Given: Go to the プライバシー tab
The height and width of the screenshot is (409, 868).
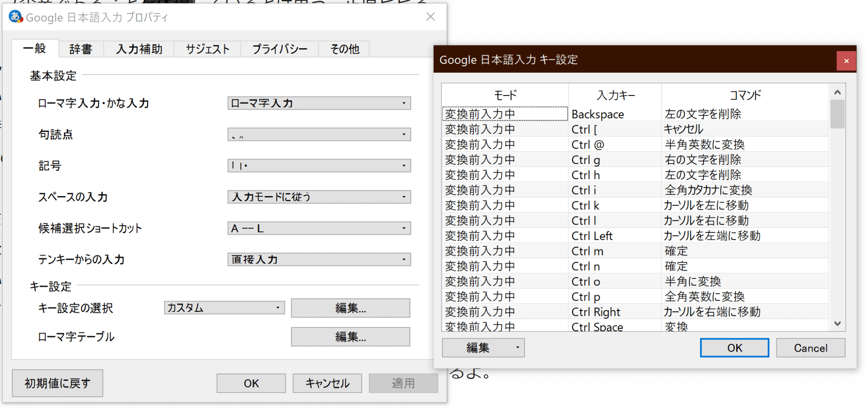Looking at the screenshot, I should tap(280, 49).
